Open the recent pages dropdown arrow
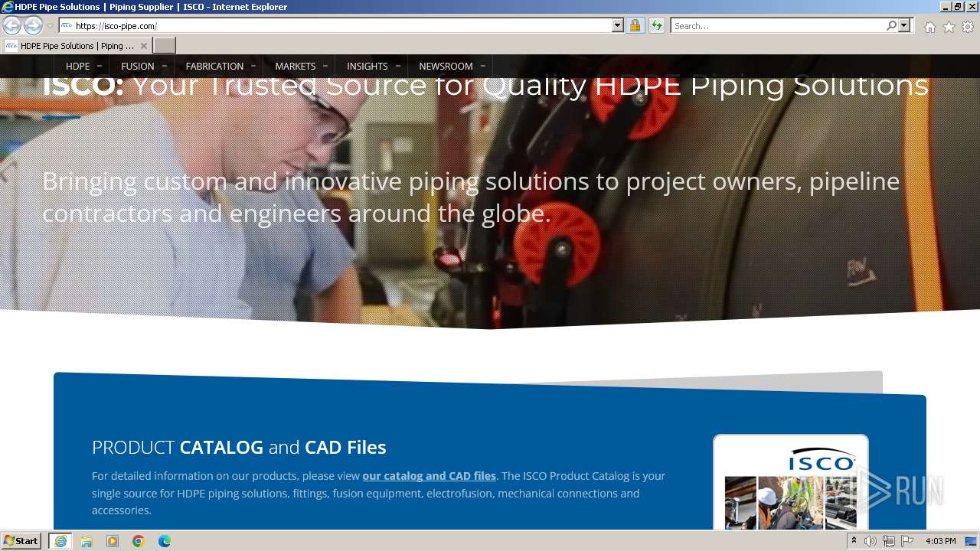 tap(50, 26)
